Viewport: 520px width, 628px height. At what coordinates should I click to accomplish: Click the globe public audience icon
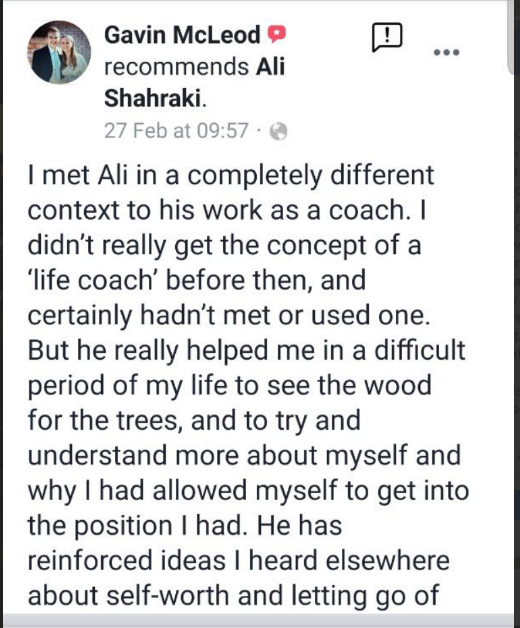pos(278,131)
